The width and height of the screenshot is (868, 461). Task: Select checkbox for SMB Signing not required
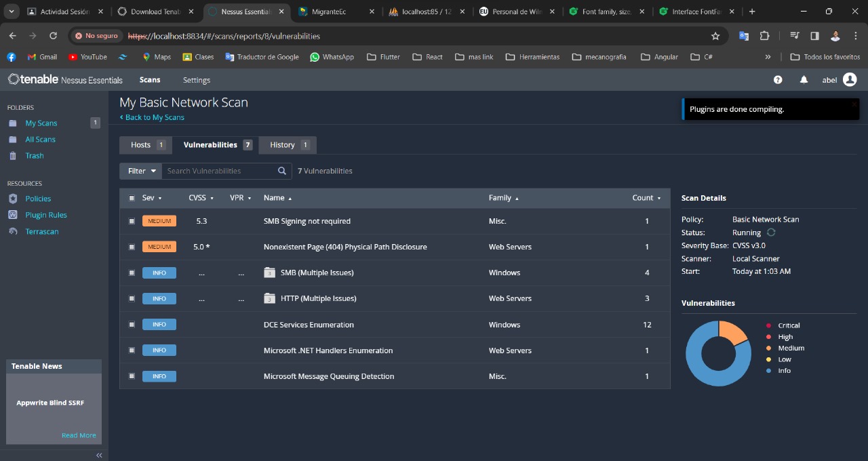click(x=132, y=221)
